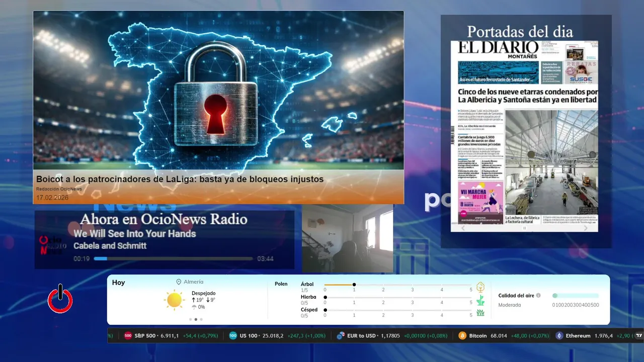Click the Árbol pollen label
The height and width of the screenshot is (362, 644).
[x=307, y=284]
